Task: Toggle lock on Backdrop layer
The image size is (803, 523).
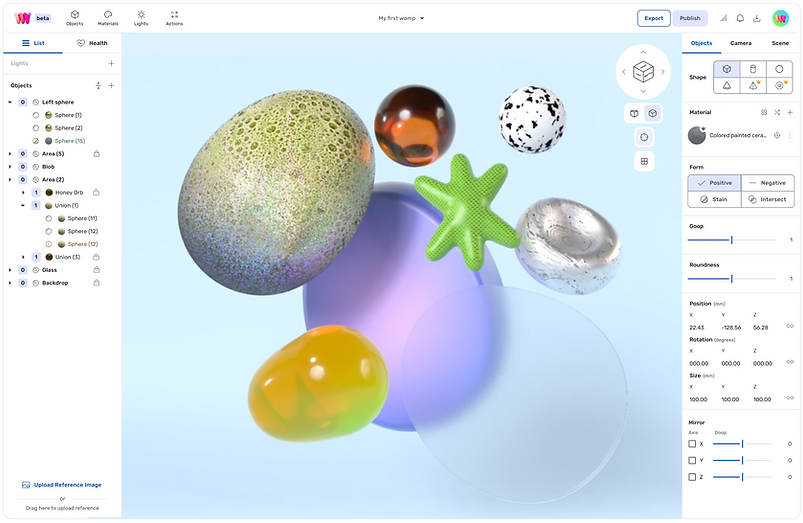Action: (96, 283)
